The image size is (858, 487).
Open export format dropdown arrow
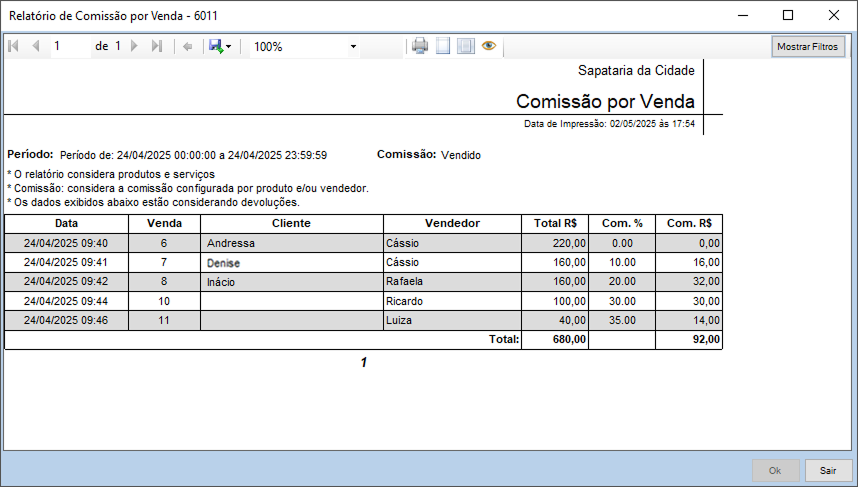coord(229,47)
